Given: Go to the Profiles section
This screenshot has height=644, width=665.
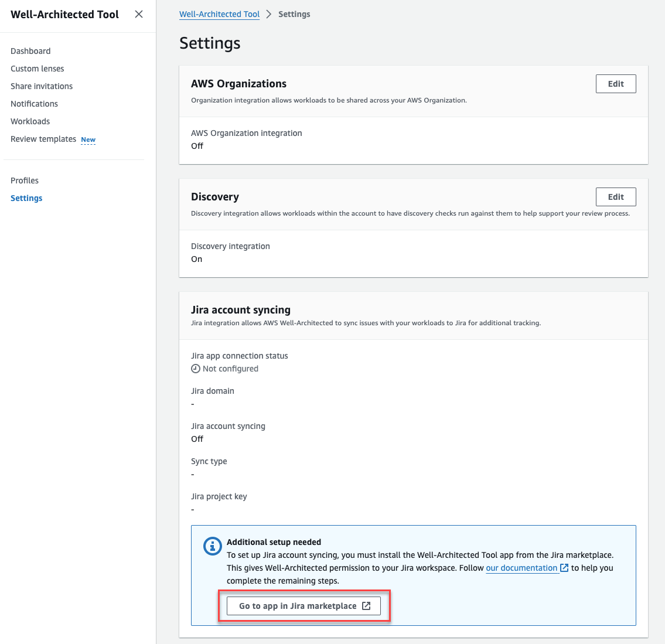Looking at the screenshot, I should pos(24,180).
